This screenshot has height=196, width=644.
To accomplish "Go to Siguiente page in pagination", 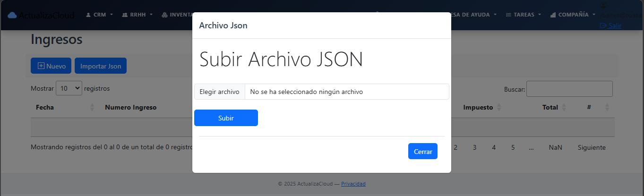I will pyautogui.click(x=591, y=147).
